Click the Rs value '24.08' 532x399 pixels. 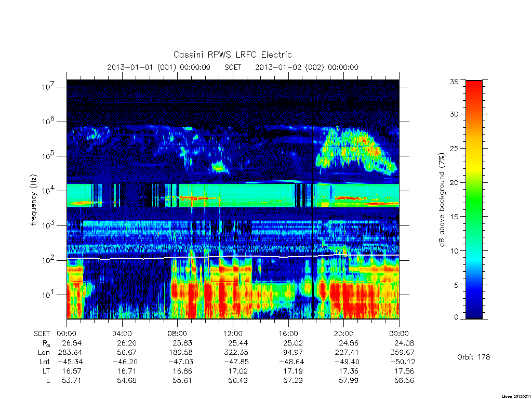[x=404, y=343]
